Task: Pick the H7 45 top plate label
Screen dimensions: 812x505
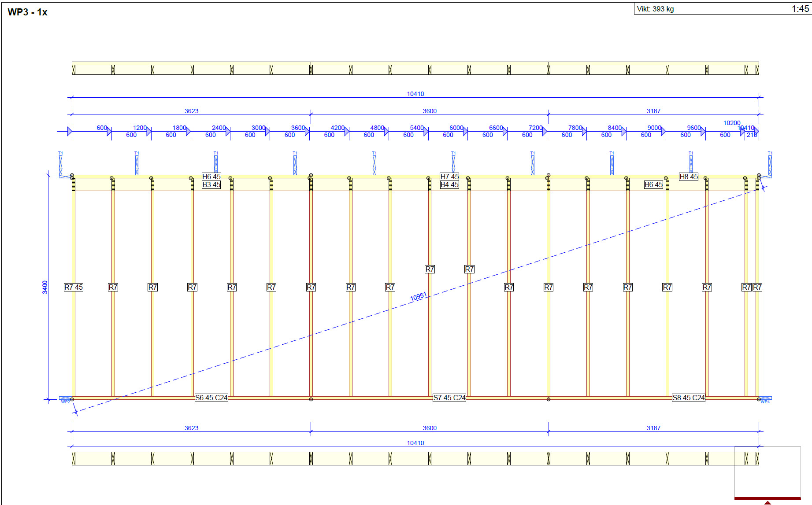Action: click(449, 177)
